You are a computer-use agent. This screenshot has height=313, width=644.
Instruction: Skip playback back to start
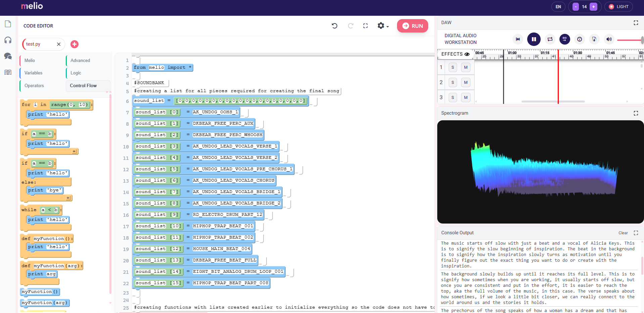pos(518,39)
